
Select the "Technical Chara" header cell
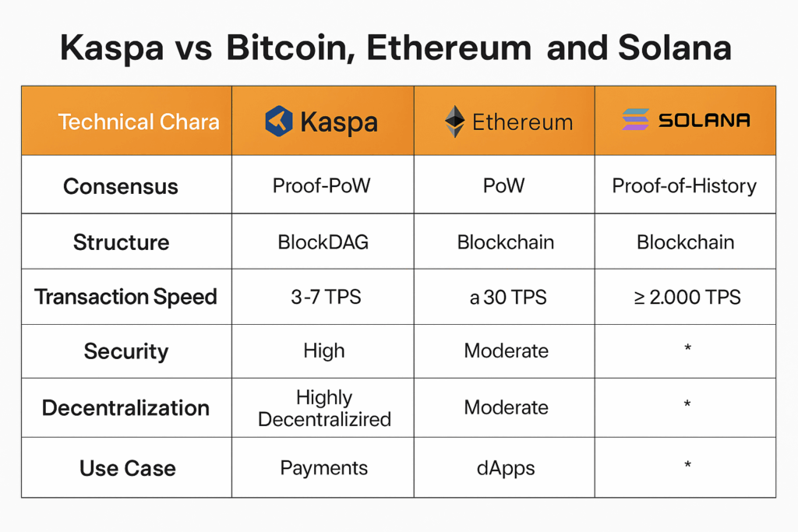click(x=139, y=122)
